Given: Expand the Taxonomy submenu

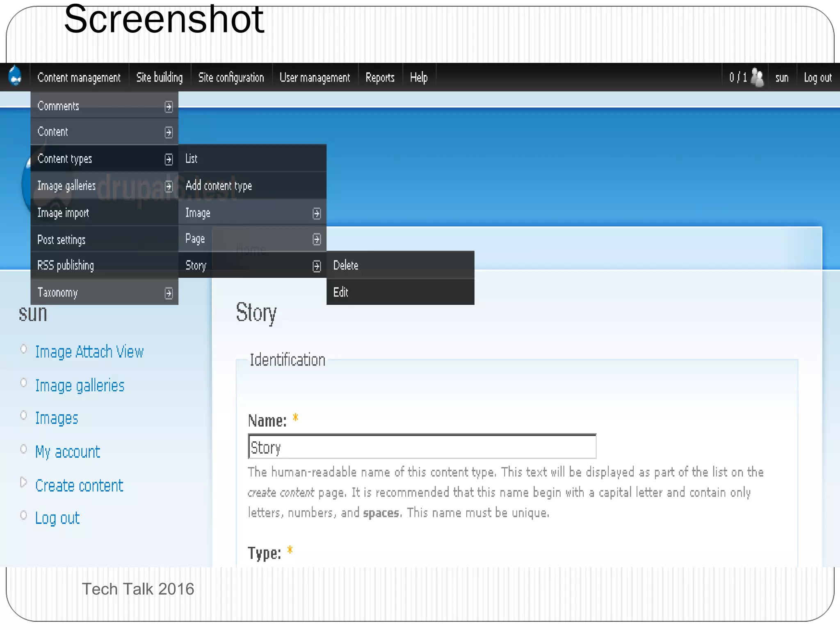Looking at the screenshot, I should 104,292.
